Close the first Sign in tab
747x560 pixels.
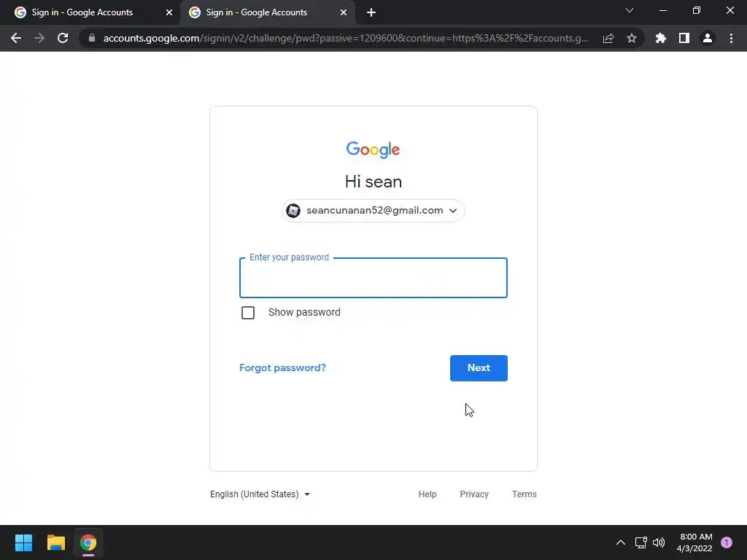[x=169, y=12]
